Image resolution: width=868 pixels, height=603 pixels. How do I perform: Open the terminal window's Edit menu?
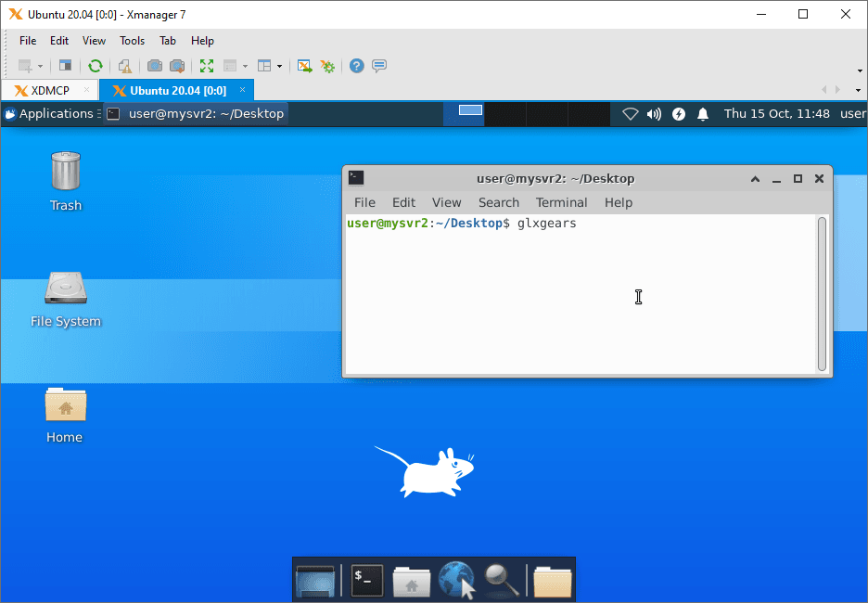(403, 202)
